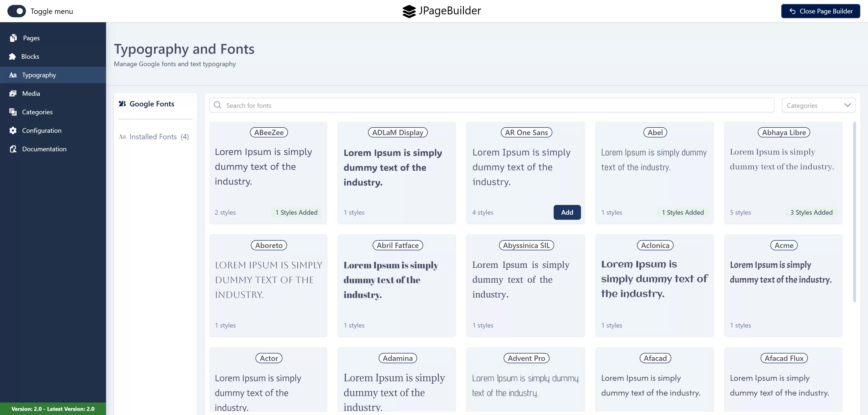
Task: Click the ABeeZee font name badge
Action: [x=269, y=133]
